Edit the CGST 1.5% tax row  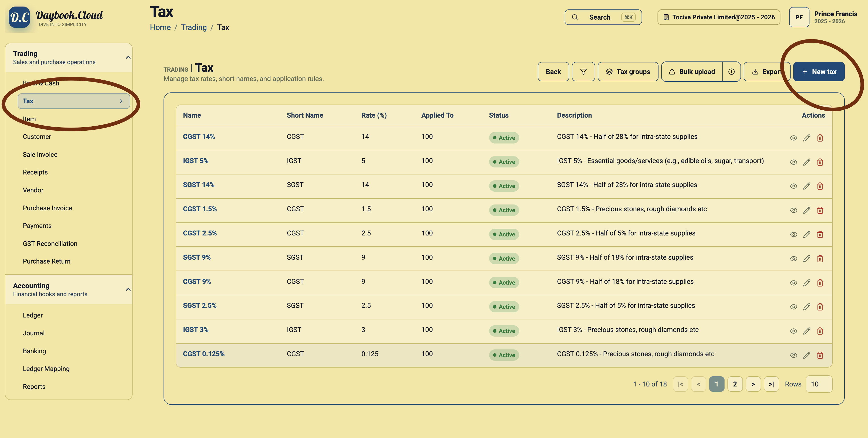coord(807,210)
